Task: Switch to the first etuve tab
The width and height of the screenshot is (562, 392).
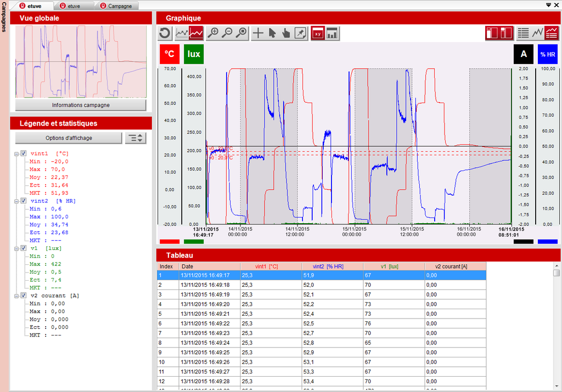Action: (x=33, y=5)
